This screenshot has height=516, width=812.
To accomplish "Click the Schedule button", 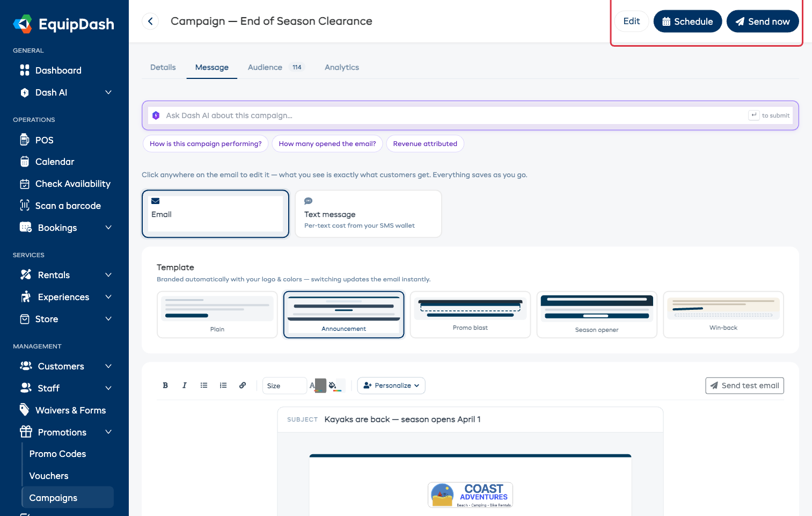I will click(x=687, y=21).
